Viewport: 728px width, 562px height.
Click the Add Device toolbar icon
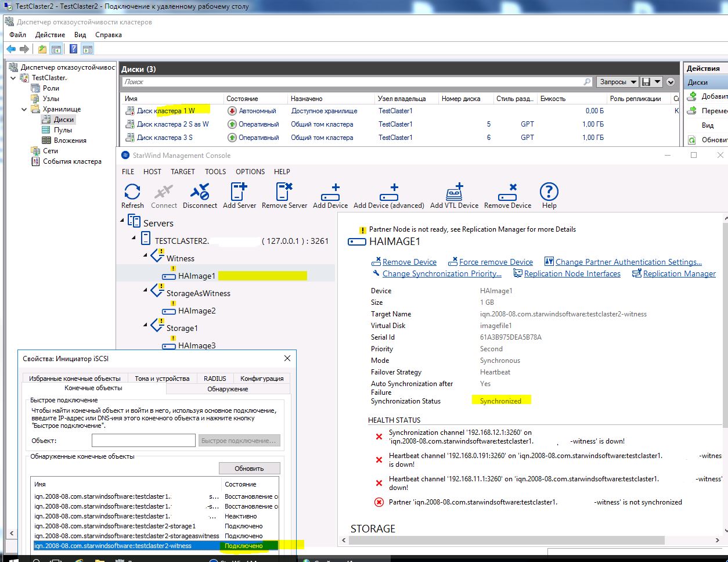(x=330, y=196)
